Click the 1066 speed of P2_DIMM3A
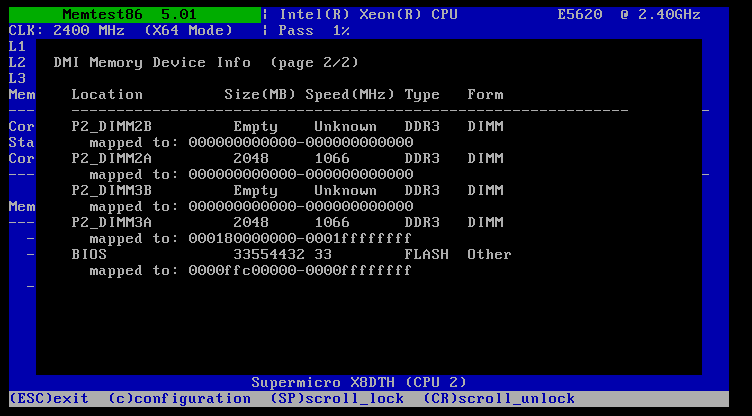 click(x=332, y=223)
